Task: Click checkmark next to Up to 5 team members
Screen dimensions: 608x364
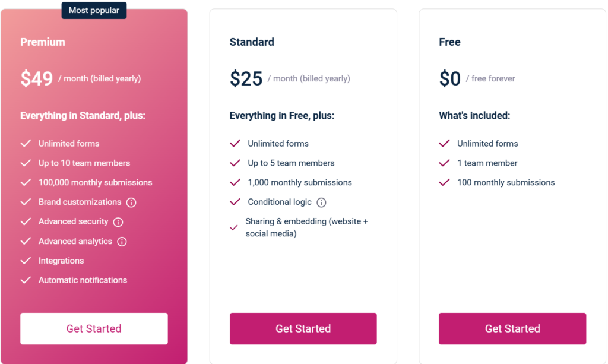Action: pyautogui.click(x=235, y=163)
